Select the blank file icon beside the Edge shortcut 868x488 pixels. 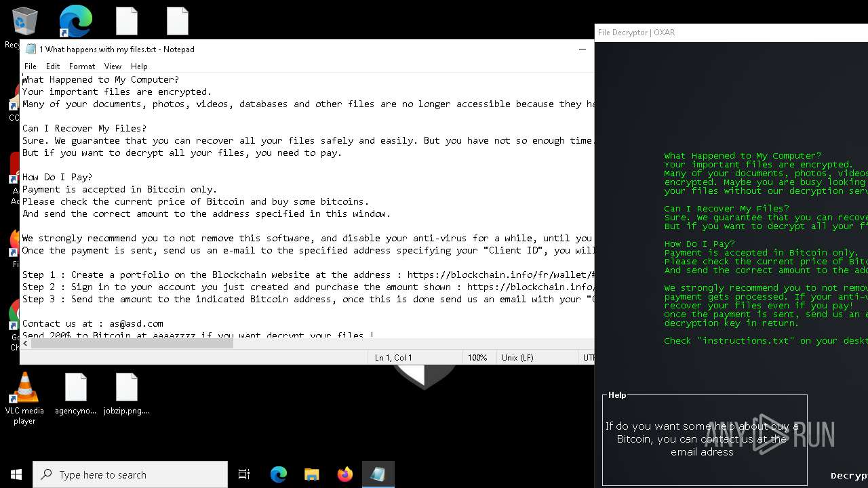[127, 21]
